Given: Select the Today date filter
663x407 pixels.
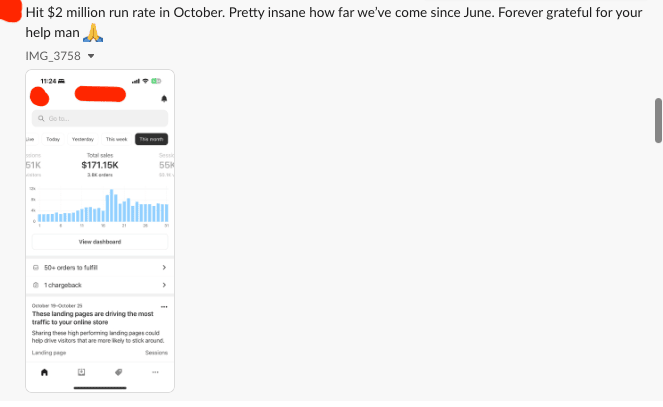Looking at the screenshot, I should click(x=53, y=139).
